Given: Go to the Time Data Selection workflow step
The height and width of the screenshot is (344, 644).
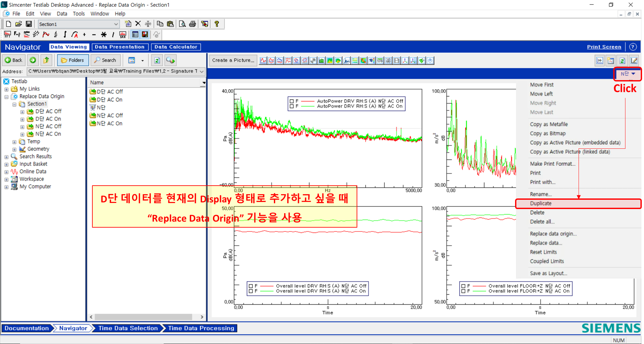Looking at the screenshot, I should pos(128,328).
